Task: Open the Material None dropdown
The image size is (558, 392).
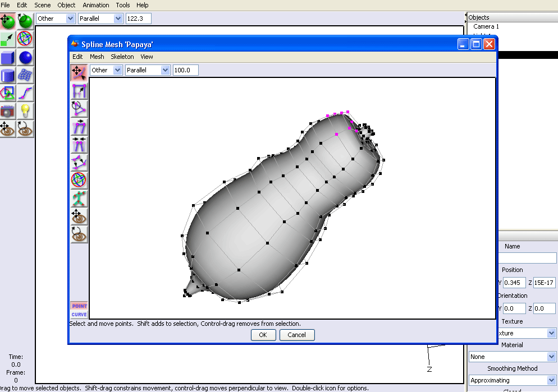Action: 513,357
